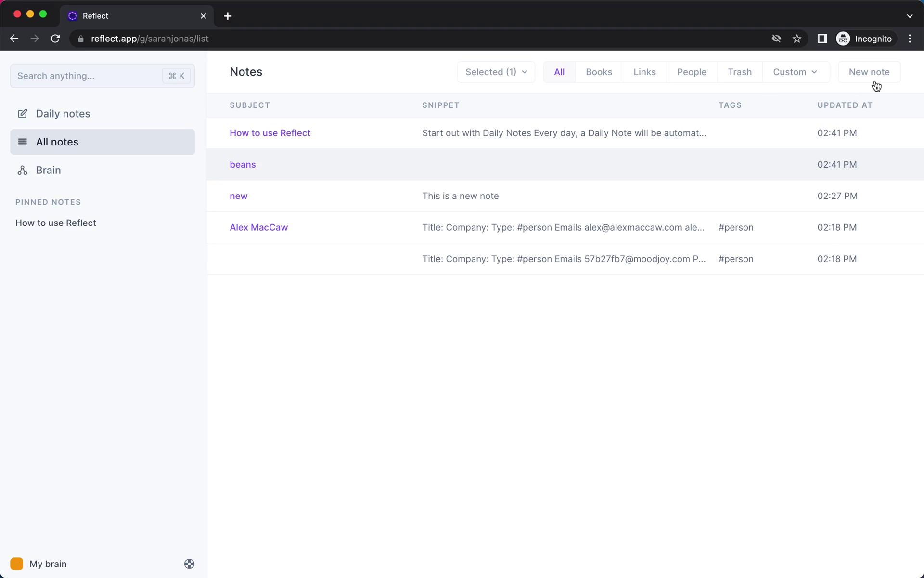Toggle the search input field
Viewport: 924px width, 578px height.
coord(103,75)
